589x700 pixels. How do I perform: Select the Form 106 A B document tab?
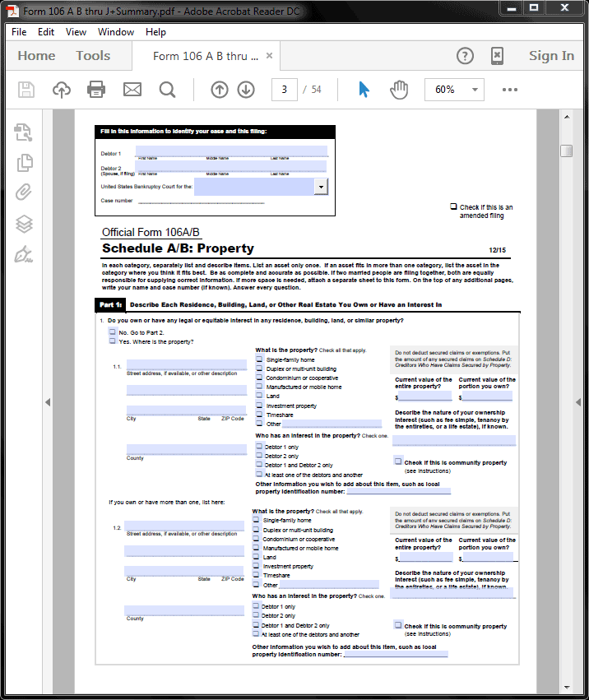(206, 56)
